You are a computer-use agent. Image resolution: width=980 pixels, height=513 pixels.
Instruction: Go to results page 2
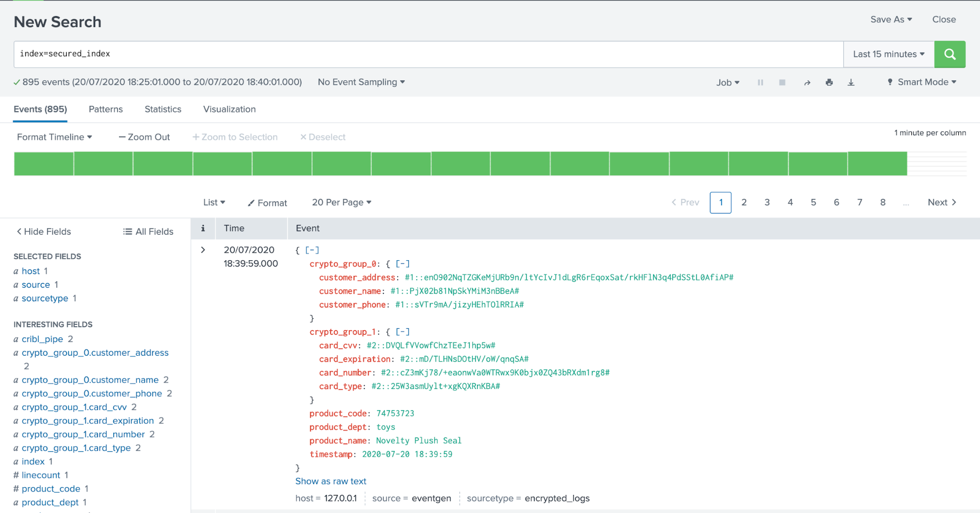coord(744,202)
